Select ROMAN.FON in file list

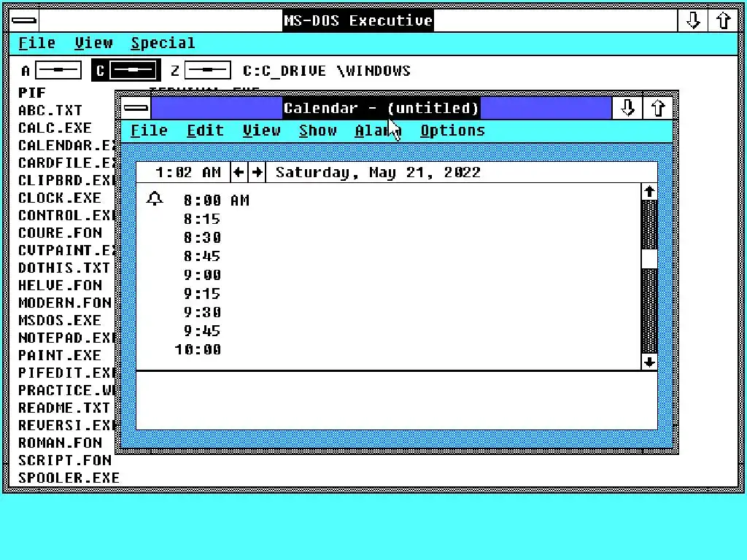[x=60, y=443]
